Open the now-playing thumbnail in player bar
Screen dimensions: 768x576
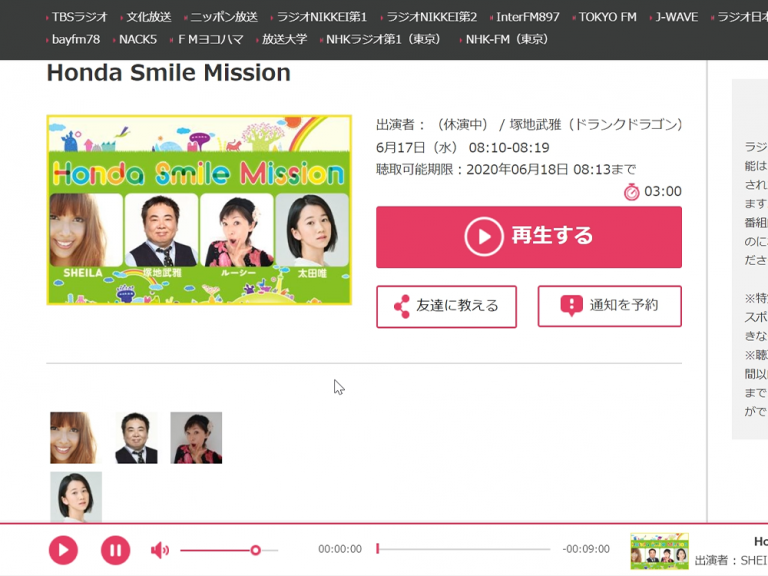click(x=659, y=551)
